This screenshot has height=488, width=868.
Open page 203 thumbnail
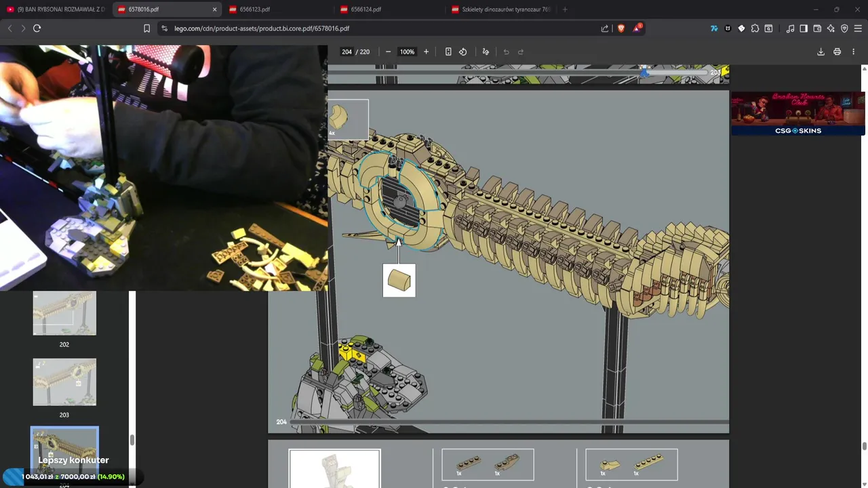tap(64, 382)
